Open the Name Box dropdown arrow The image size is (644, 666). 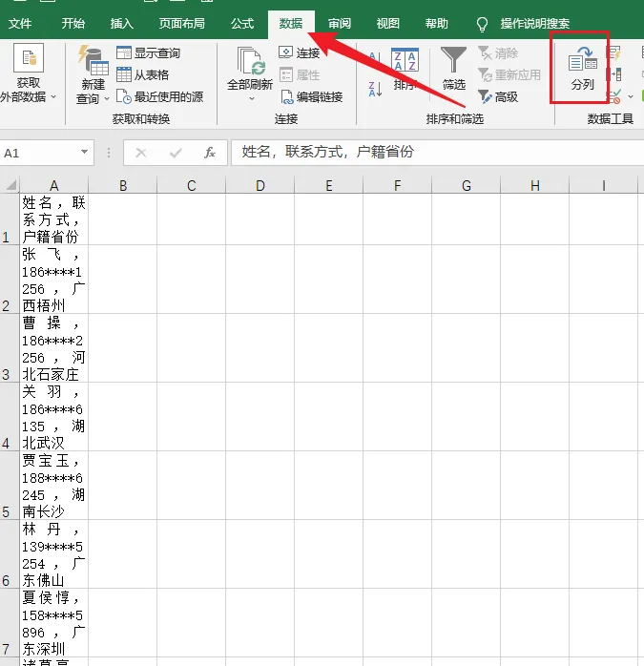click(84, 152)
